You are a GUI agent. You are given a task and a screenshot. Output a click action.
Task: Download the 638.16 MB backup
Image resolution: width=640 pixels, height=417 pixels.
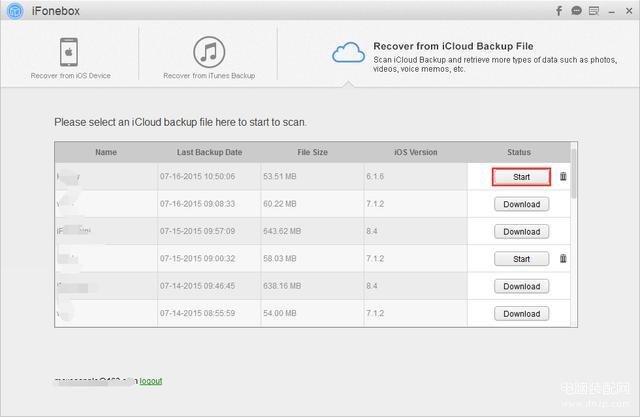click(521, 286)
